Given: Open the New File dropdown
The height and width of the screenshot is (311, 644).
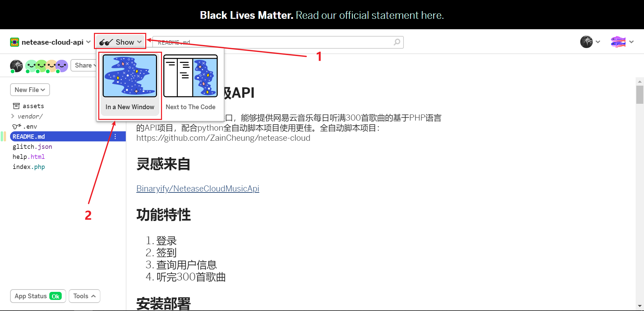Looking at the screenshot, I should pyautogui.click(x=30, y=90).
